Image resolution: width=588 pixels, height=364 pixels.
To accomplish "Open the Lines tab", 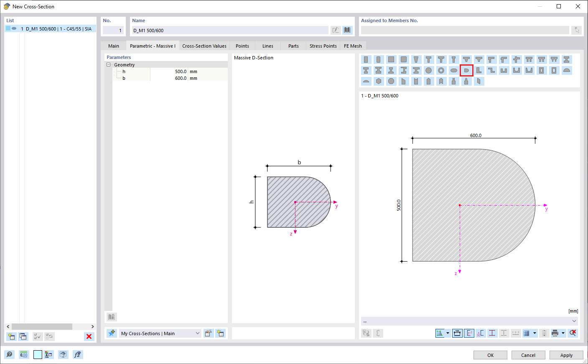I will [x=268, y=46].
